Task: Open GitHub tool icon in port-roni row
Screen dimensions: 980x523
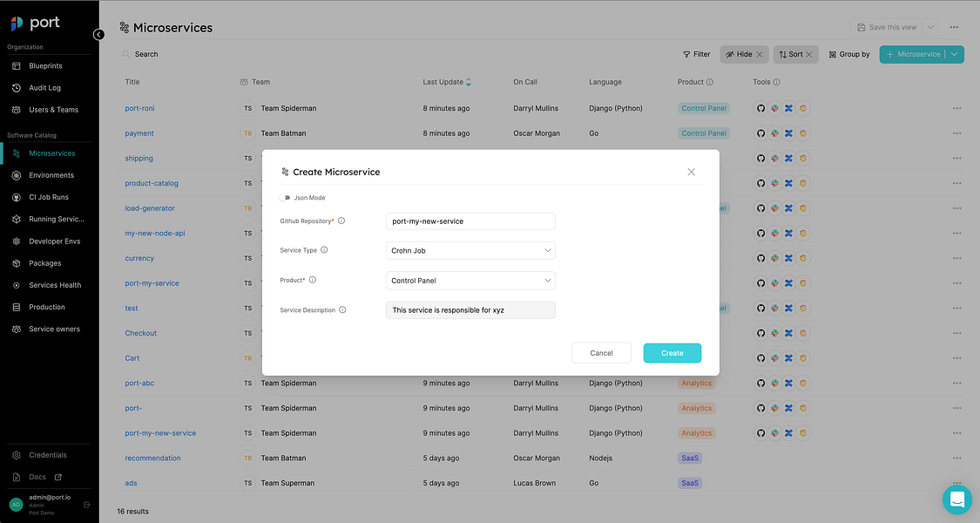Action: point(760,108)
